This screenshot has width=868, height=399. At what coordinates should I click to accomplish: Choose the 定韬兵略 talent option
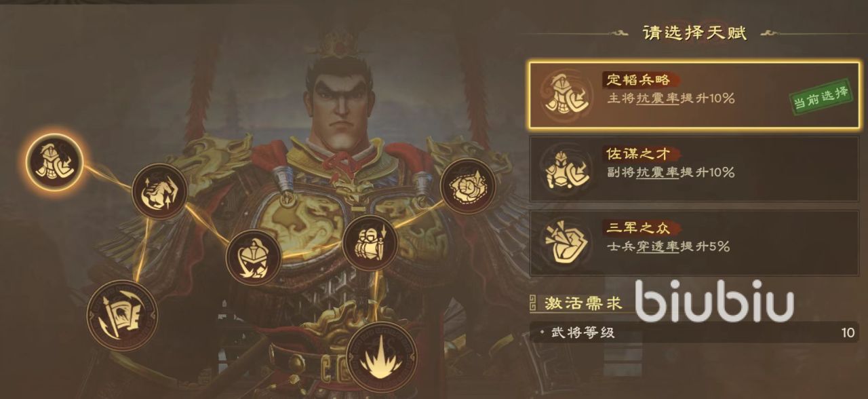[695, 94]
